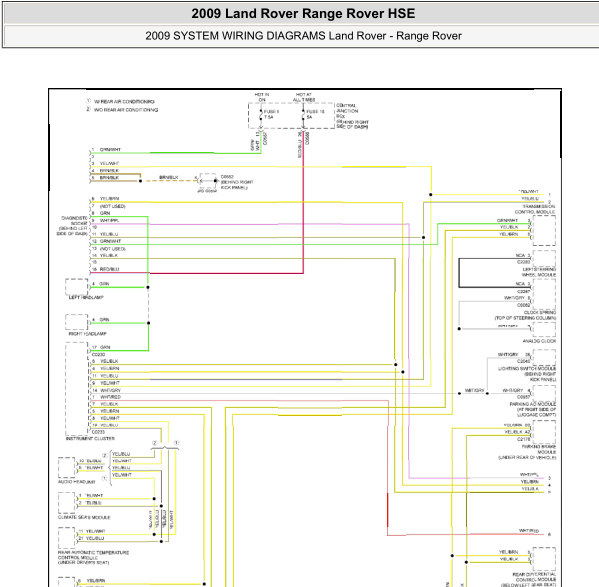Click the 'LEFT STEERING WHEEL MODULE' label
The image size is (599, 587).
(539, 272)
